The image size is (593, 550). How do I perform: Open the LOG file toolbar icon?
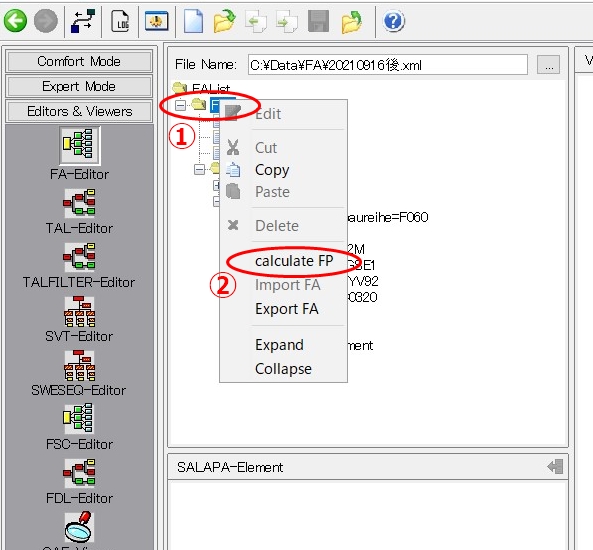120,21
